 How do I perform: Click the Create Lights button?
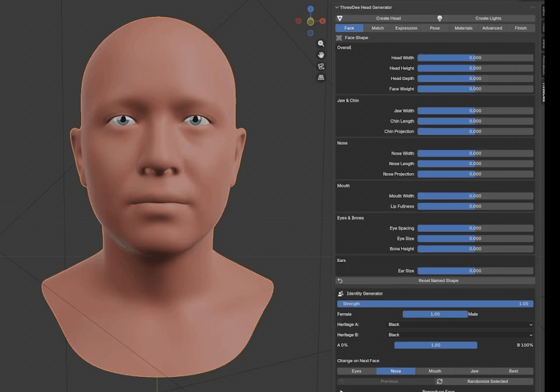(x=486, y=18)
